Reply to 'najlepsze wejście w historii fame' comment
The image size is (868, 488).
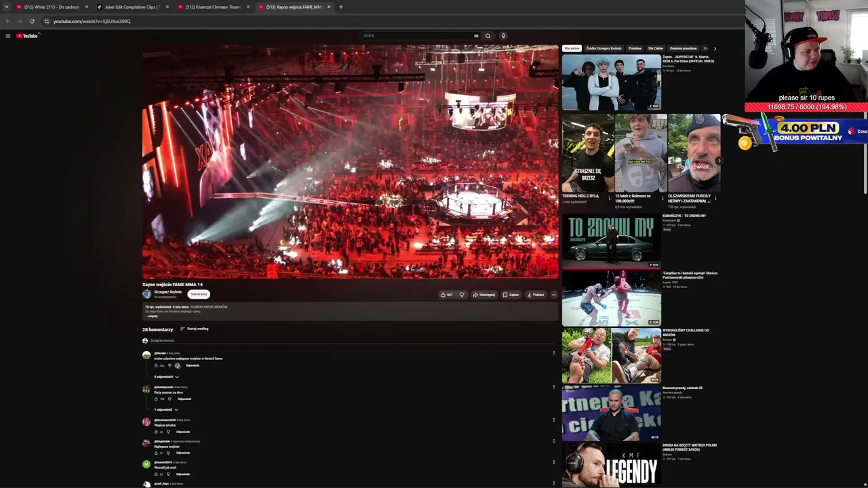tap(193, 366)
